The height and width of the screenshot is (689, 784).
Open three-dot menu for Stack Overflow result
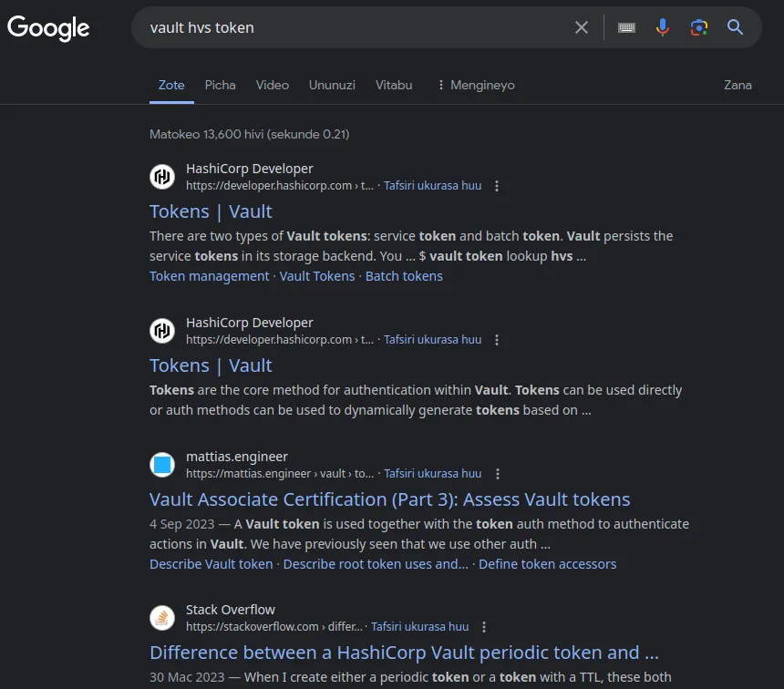[484, 627]
